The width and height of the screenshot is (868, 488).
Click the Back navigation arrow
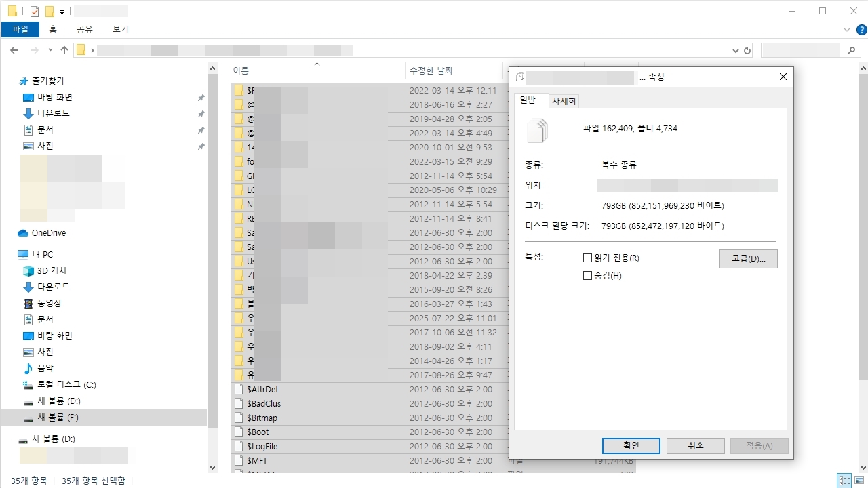[14, 50]
